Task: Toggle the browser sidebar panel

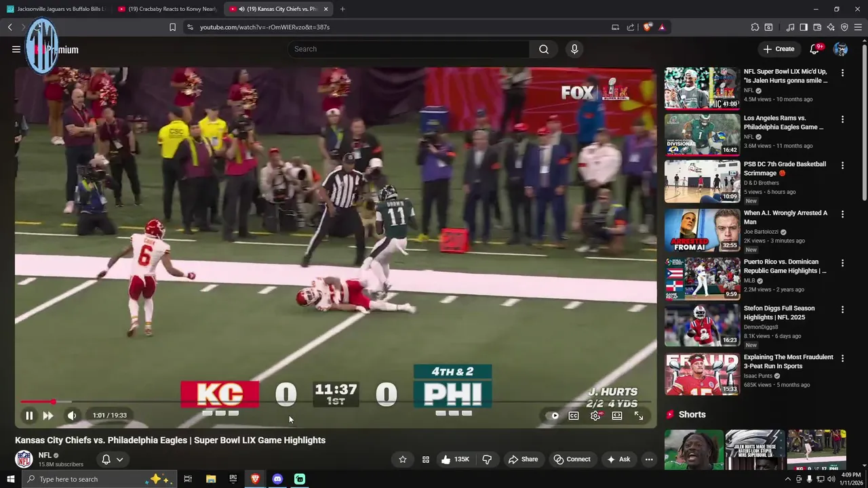Action: [x=804, y=27]
